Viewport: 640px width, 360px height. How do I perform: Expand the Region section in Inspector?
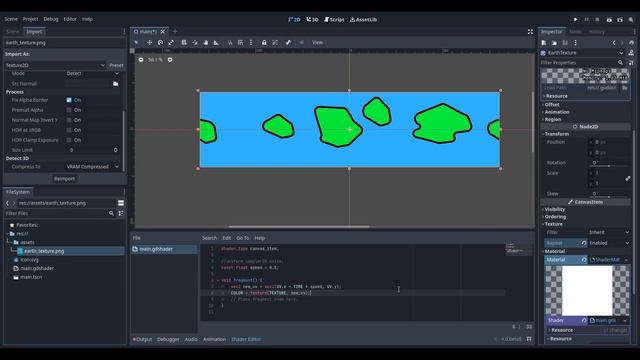(552, 119)
